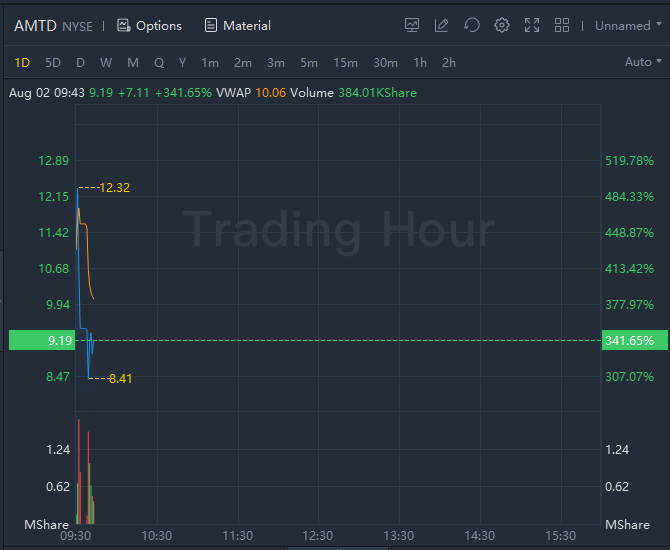Click the high price marker 12.32
The height and width of the screenshot is (550, 670).
pos(115,188)
